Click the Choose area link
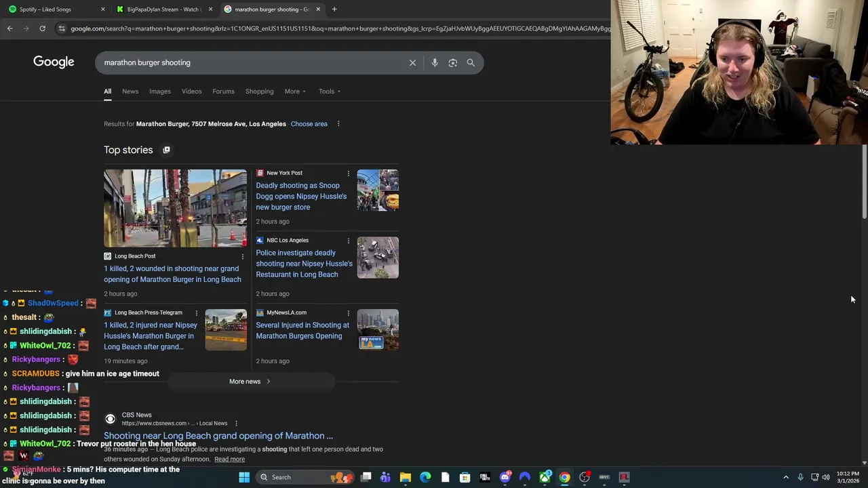Image resolution: width=868 pixels, height=488 pixels. point(309,124)
